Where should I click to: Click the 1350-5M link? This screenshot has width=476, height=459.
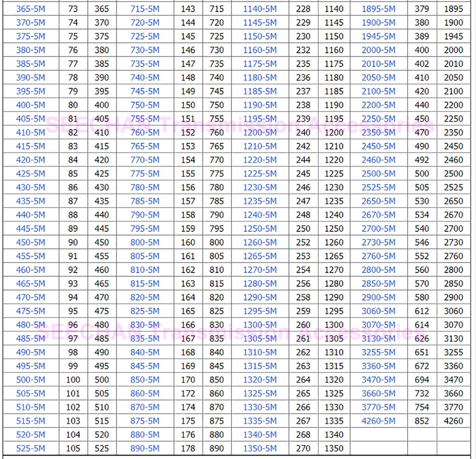click(x=260, y=448)
